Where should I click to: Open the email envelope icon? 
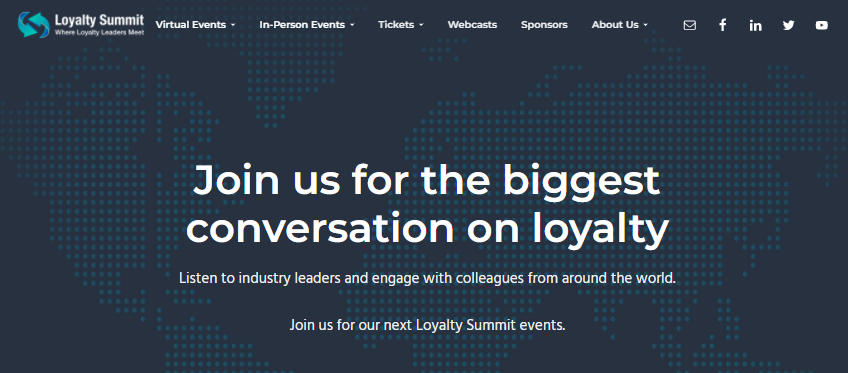click(690, 25)
